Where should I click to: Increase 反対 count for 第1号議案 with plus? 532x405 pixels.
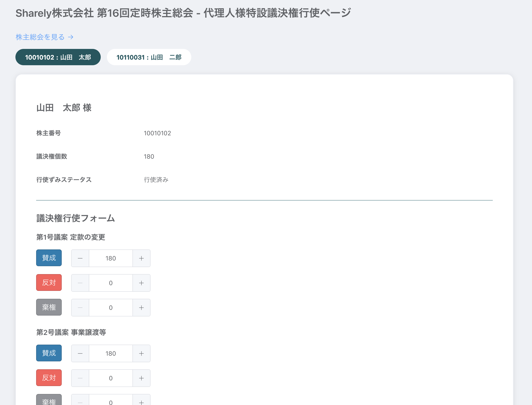click(141, 283)
